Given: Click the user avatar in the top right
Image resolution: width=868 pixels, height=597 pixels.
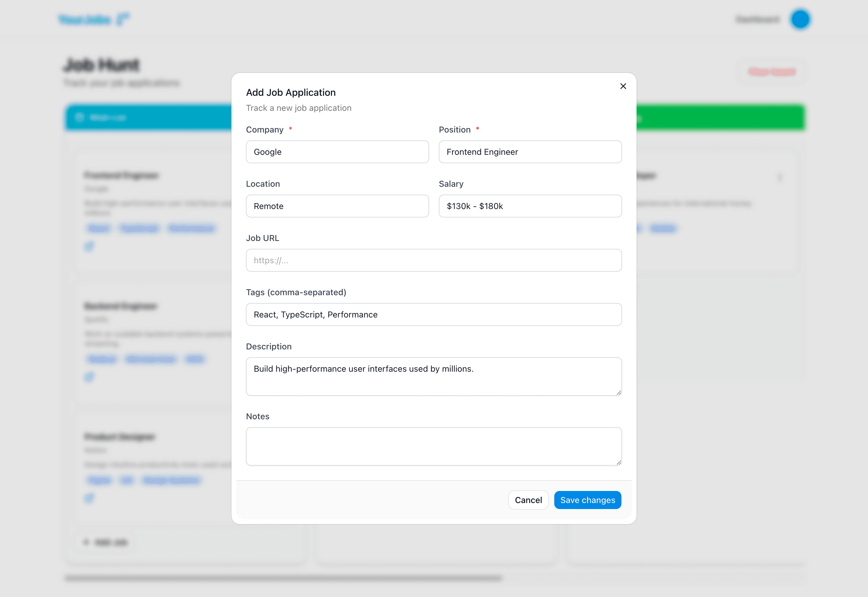Looking at the screenshot, I should point(800,19).
